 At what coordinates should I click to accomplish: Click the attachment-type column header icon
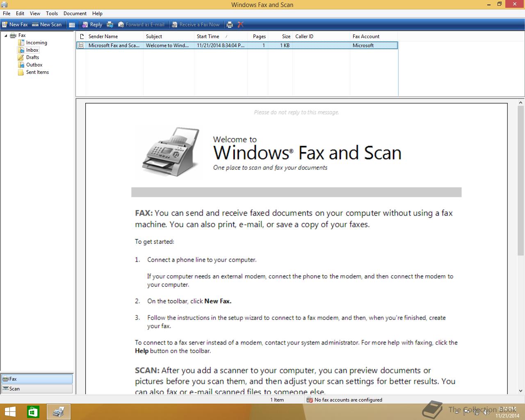tap(81, 37)
